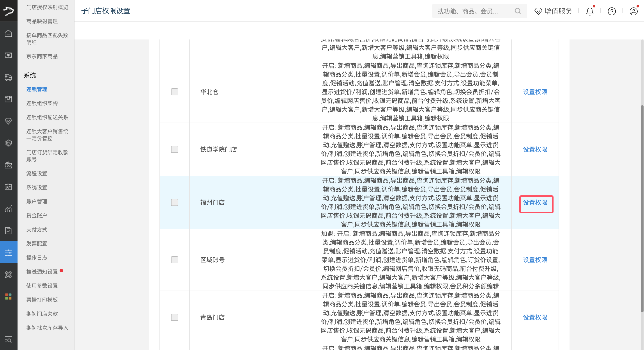Open the percent coupon icon in sidebar
Viewport: 644px width, 350px height.
(9, 165)
